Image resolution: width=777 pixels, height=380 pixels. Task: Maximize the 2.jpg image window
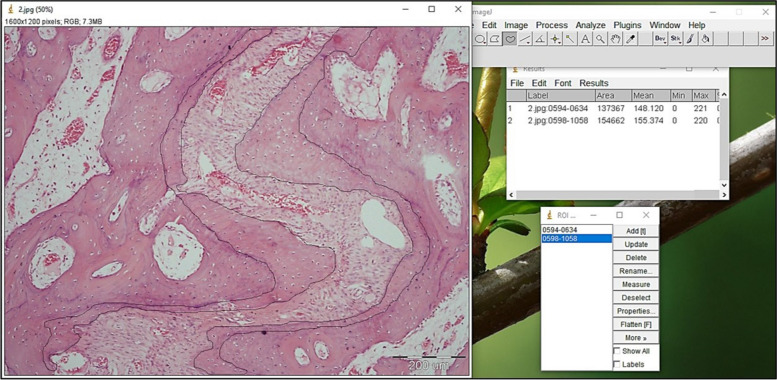(432, 9)
